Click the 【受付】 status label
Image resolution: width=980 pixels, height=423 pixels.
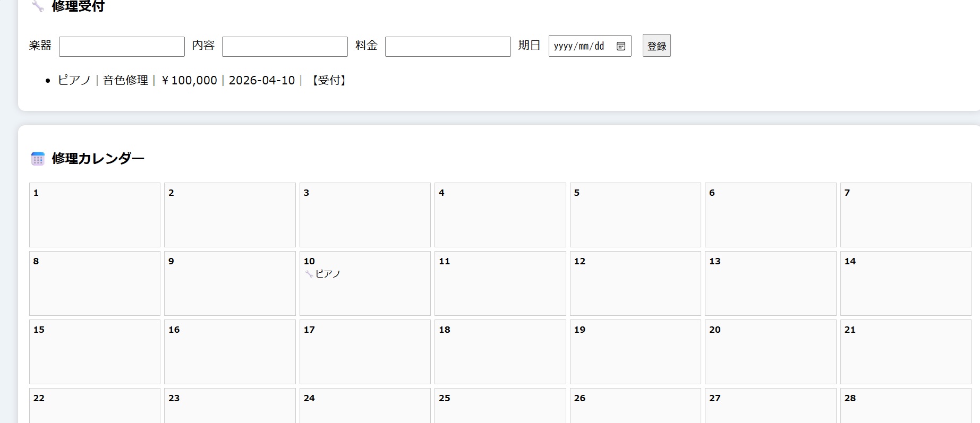[329, 80]
